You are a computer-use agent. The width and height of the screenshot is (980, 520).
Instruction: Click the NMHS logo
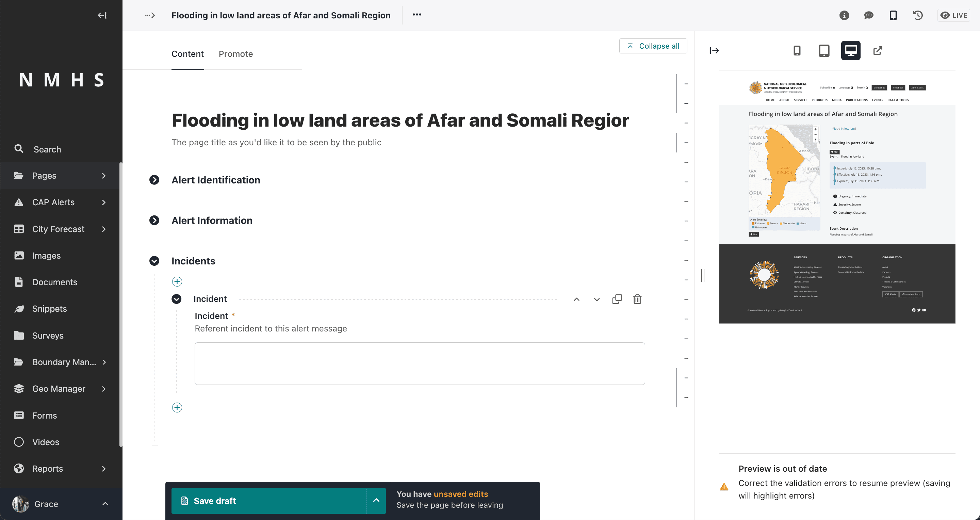click(61, 80)
